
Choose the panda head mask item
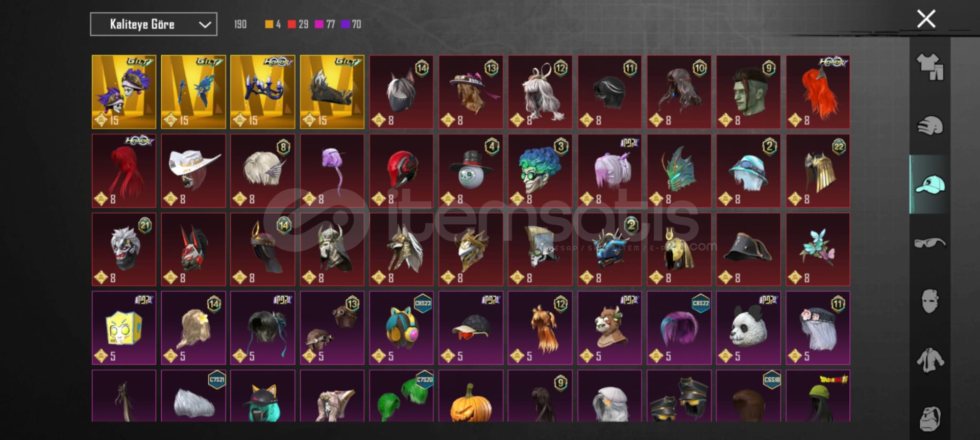tap(748, 328)
